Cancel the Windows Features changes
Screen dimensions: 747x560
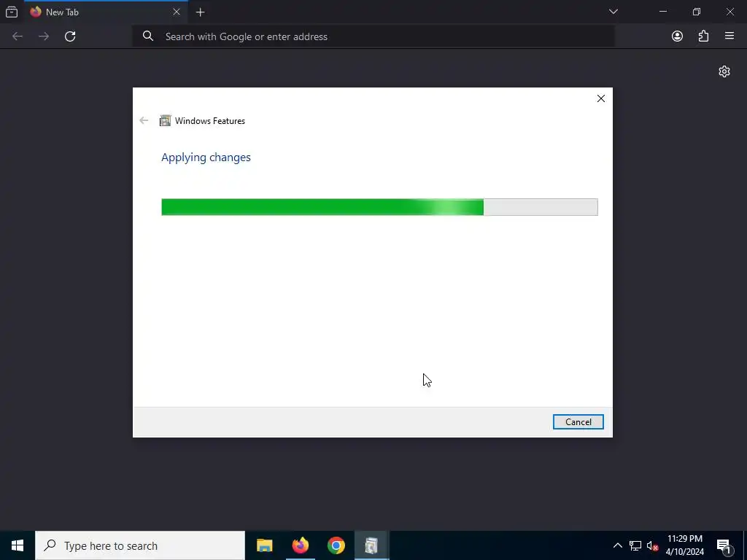coord(578,422)
